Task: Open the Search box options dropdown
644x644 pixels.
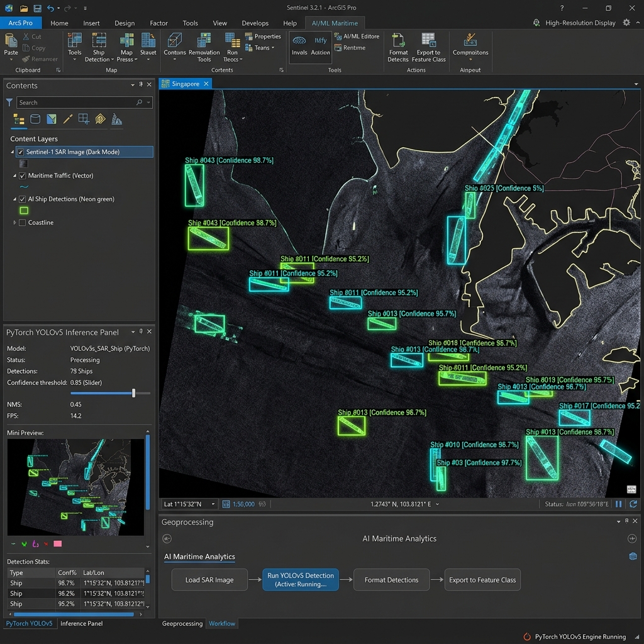Action: pyautogui.click(x=148, y=103)
